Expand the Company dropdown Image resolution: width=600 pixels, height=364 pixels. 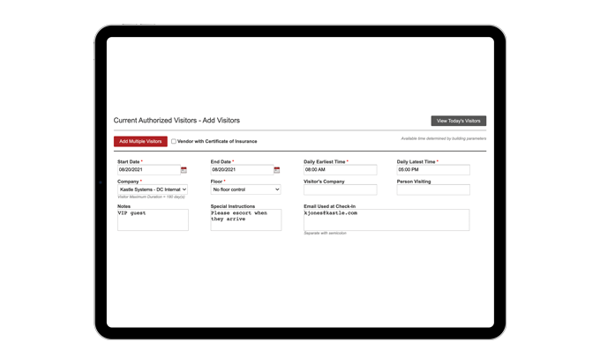[x=153, y=189]
